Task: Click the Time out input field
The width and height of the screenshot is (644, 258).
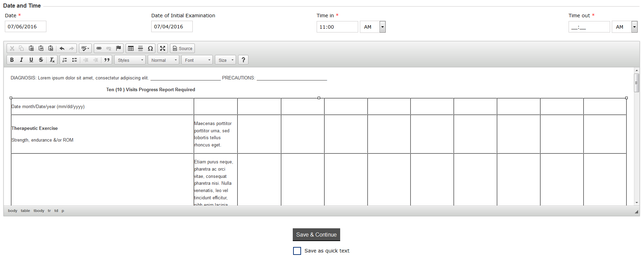Action: (589, 27)
